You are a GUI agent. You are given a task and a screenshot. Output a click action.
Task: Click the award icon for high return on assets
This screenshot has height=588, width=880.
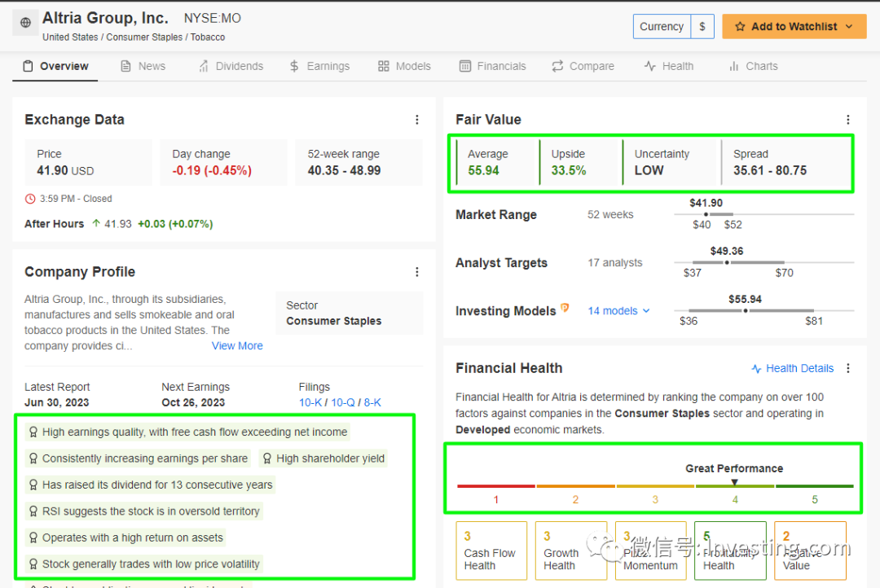click(x=33, y=538)
